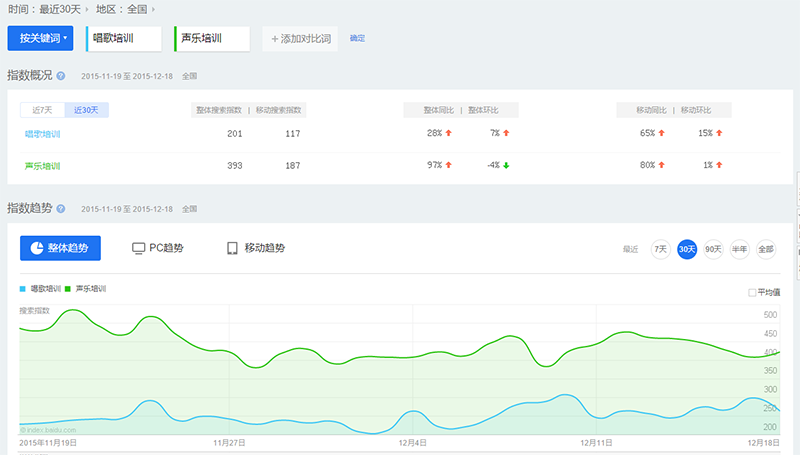Click the 确定 link
The height and width of the screenshot is (455, 800).
coord(357,38)
